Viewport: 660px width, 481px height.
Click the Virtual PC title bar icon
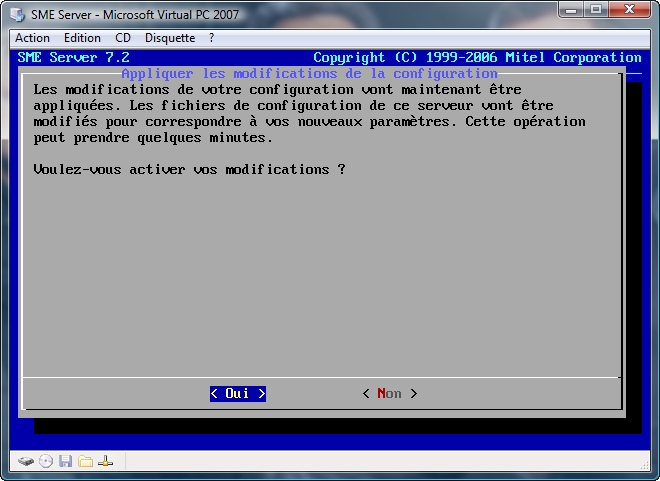click(18, 14)
